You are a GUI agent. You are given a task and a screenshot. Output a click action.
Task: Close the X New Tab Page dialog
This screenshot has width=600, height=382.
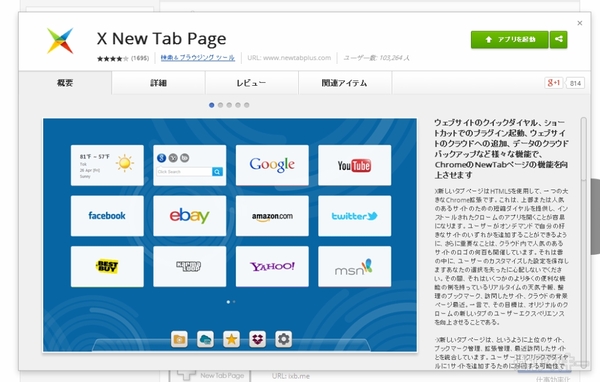pyautogui.click(x=580, y=23)
